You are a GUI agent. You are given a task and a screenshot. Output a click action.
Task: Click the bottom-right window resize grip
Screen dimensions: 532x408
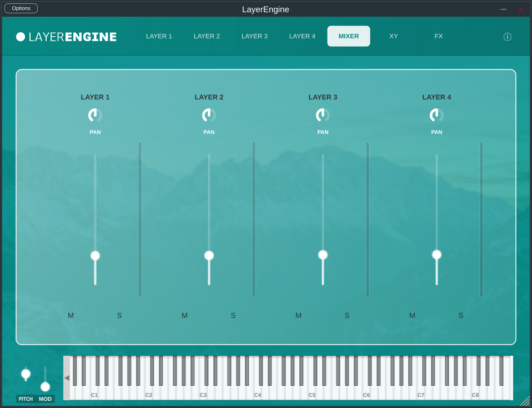pyautogui.click(x=525, y=401)
